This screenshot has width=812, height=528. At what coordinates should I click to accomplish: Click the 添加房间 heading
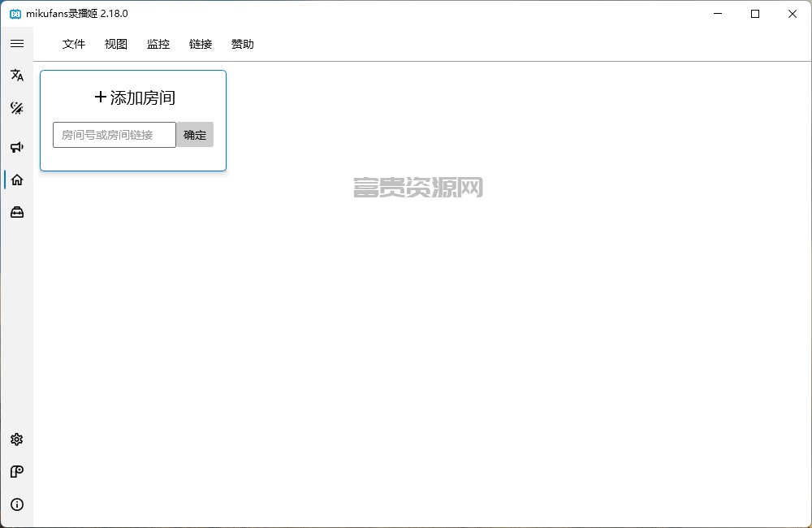tap(135, 97)
